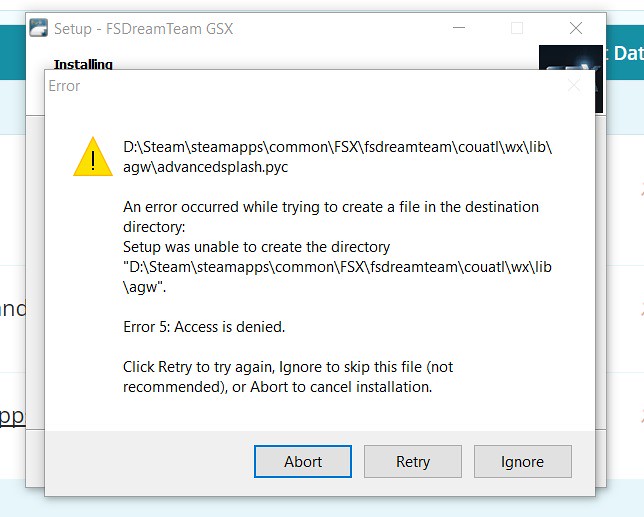Image resolution: width=644 pixels, height=517 pixels.
Task: Click the advancedsplash.pyc file path text
Action: tap(337, 157)
